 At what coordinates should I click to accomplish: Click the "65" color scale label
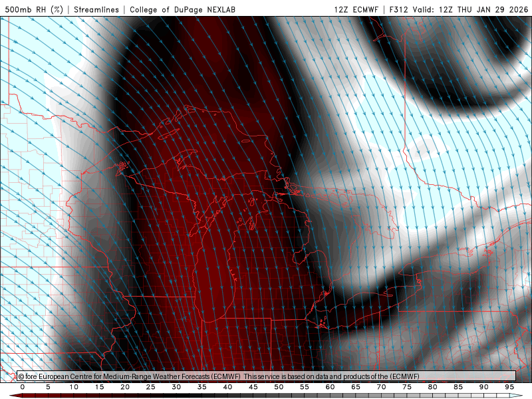(x=356, y=387)
